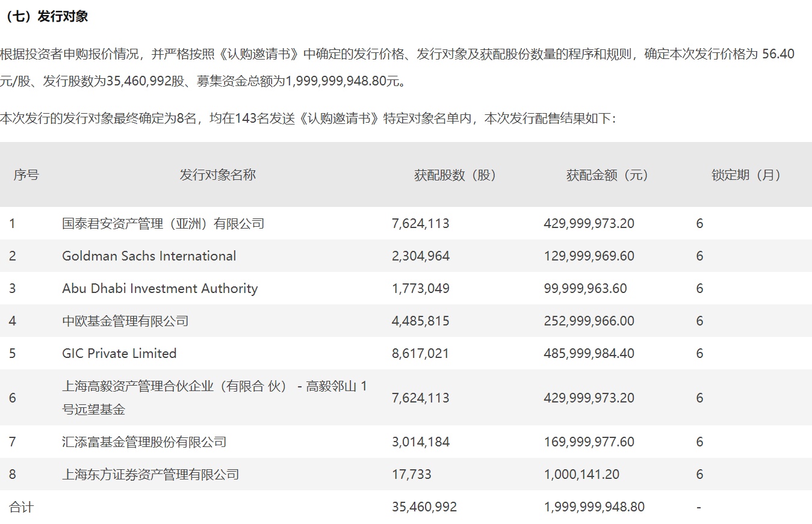Select the 获配金额（元） column header
This screenshot has height=524, width=812.
[x=607, y=175]
